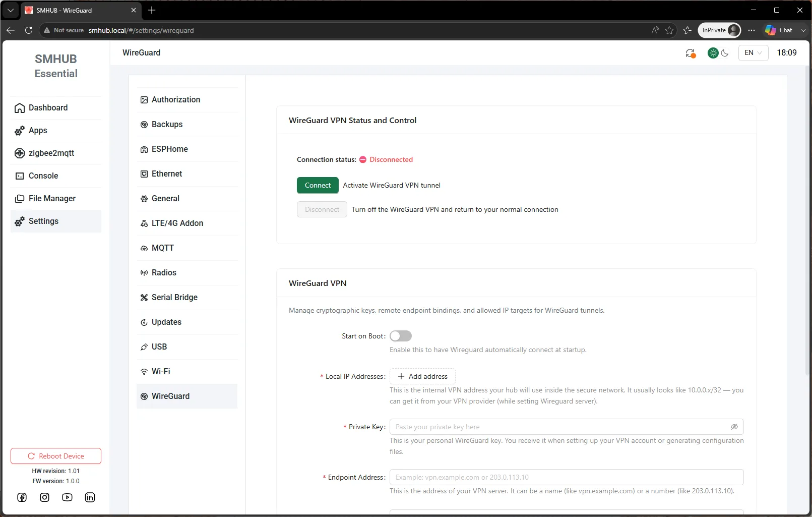Screen dimensions: 812x517
Task: Click the sync status icon in header
Action: 691,53
